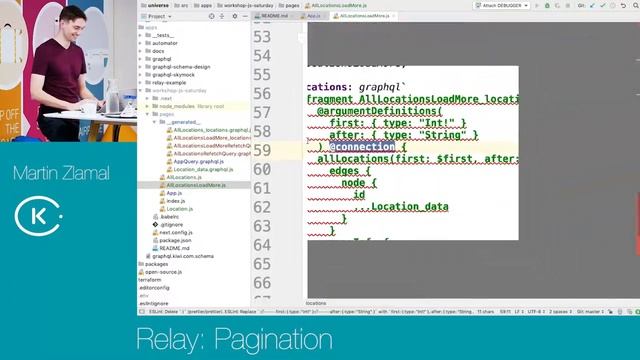Expand the docs folder
The width and height of the screenshot is (640, 360).
tap(140, 51)
